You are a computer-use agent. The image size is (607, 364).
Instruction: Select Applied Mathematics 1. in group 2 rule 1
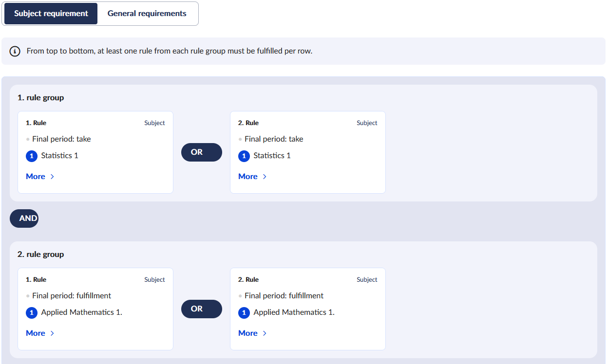(81, 312)
